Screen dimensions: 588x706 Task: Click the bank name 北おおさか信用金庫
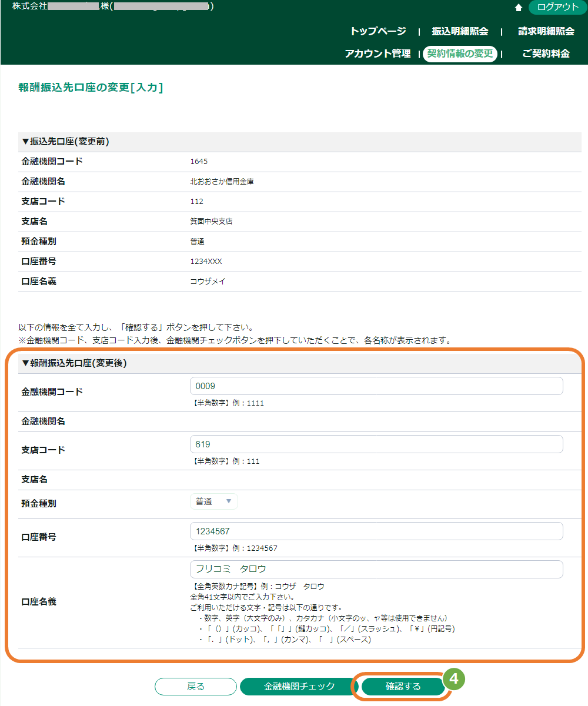pyautogui.click(x=222, y=182)
